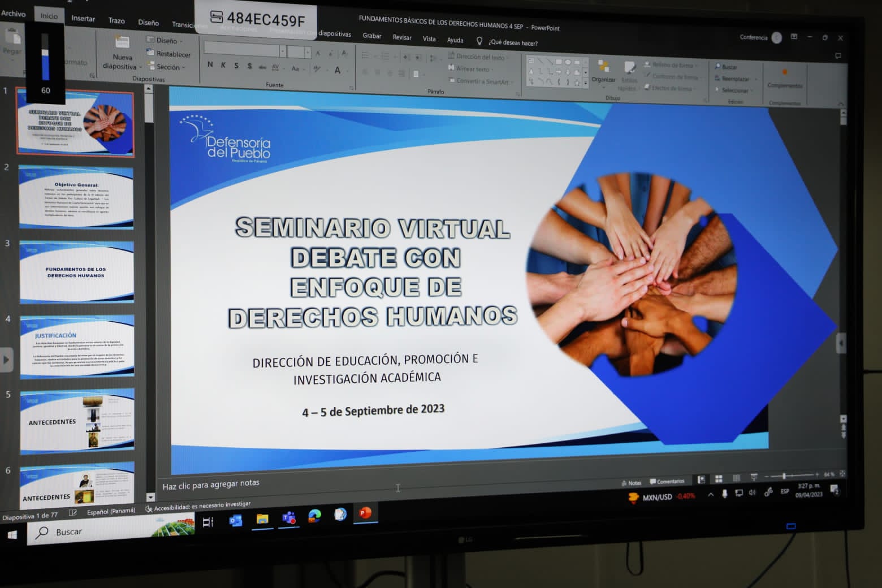This screenshot has height=588, width=882.
Task: Click the Conferencia account avatar
Action: pyautogui.click(x=777, y=38)
